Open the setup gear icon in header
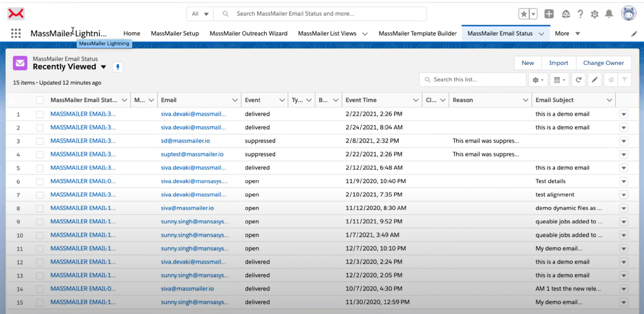 click(x=595, y=14)
